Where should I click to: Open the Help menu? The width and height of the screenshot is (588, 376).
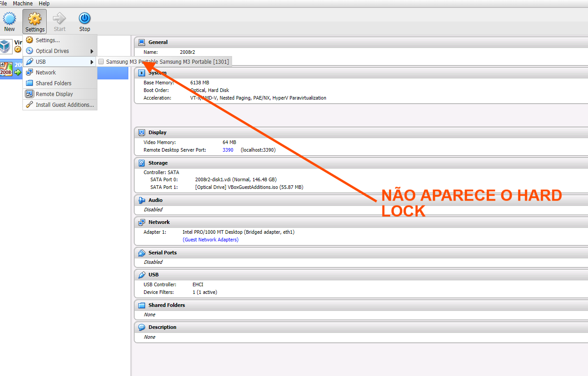44,4
